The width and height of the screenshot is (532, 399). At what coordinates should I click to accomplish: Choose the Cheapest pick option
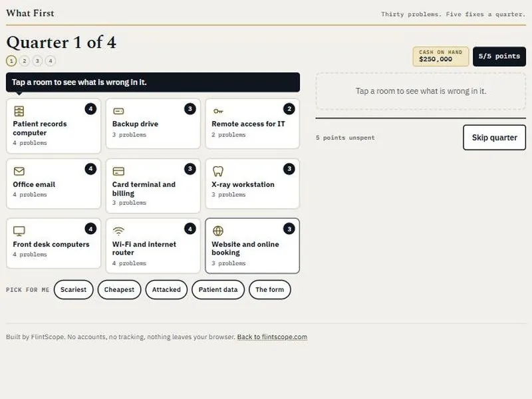point(119,290)
